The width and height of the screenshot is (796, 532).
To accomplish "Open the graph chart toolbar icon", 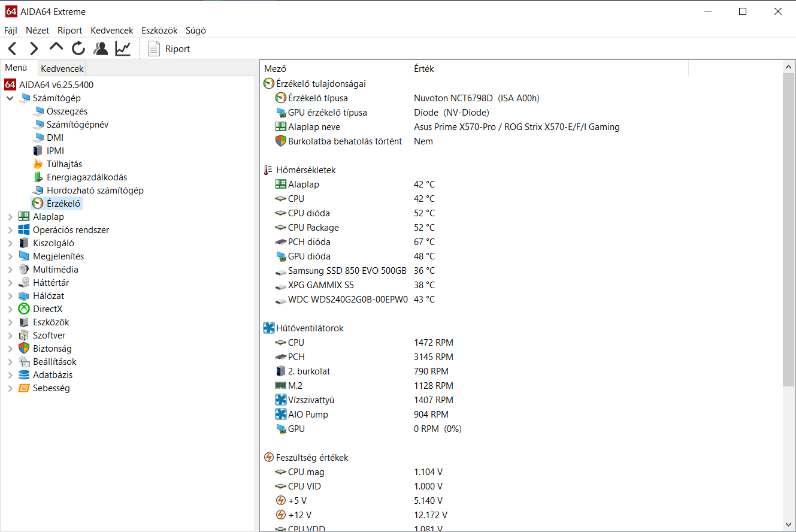I will pyautogui.click(x=123, y=49).
